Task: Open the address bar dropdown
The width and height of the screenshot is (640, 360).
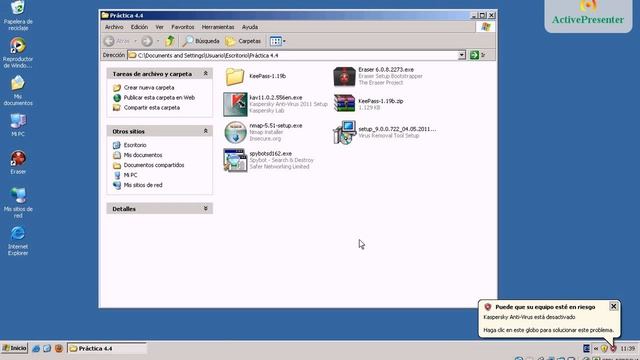Action: pos(461,55)
